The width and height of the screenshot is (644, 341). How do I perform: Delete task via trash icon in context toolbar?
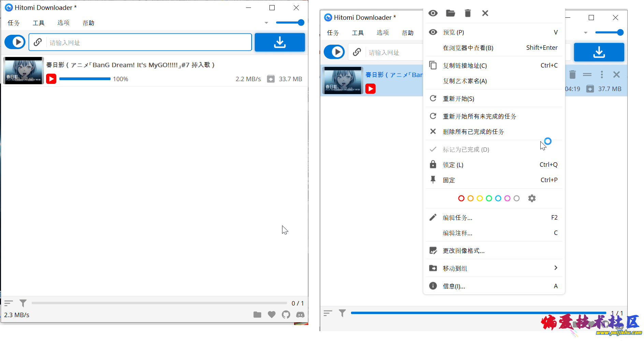pyautogui.click(x=468, y=13)
